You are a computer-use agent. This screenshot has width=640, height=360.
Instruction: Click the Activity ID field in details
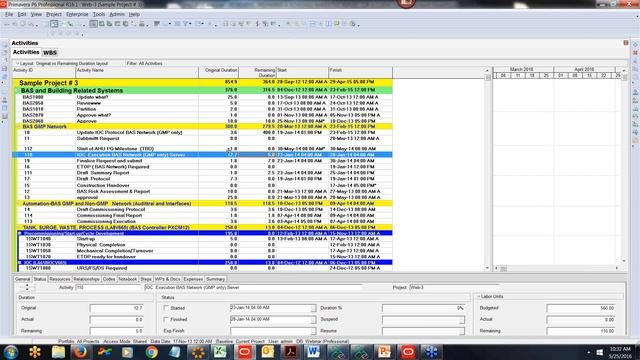(108, 288)
